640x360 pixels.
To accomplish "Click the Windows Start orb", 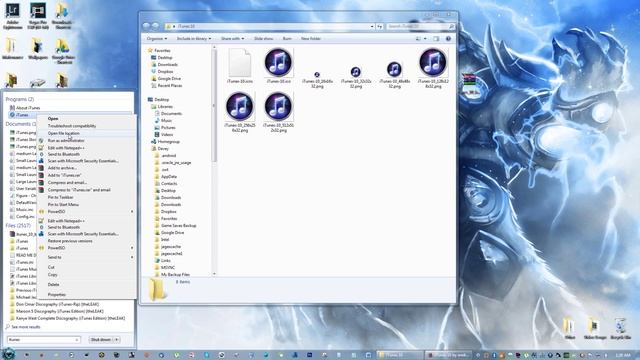I will 9,353.
